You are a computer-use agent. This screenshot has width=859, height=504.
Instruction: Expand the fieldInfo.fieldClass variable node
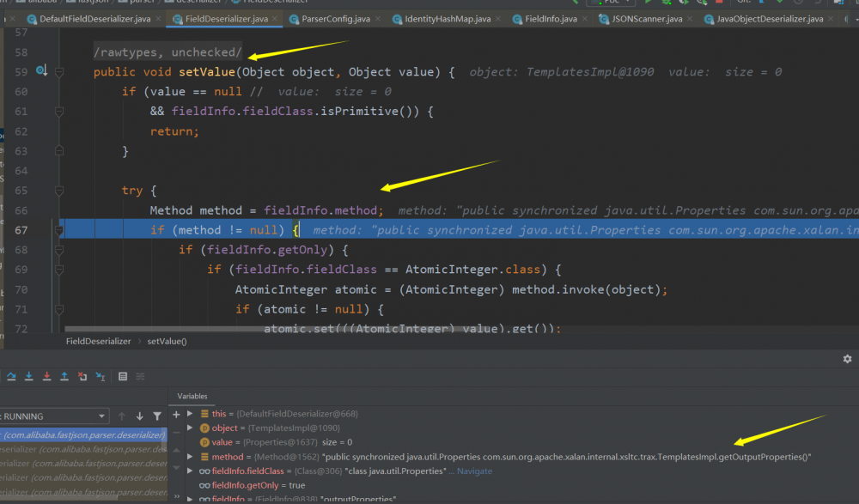[x=190, y=471]
